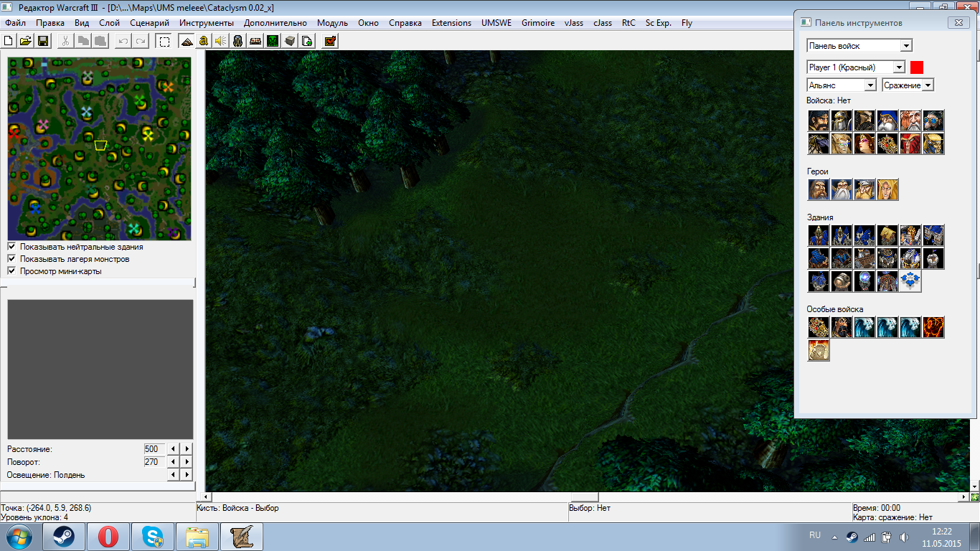
Task: Open Skype from the taskbar
Action: [153, 537]
